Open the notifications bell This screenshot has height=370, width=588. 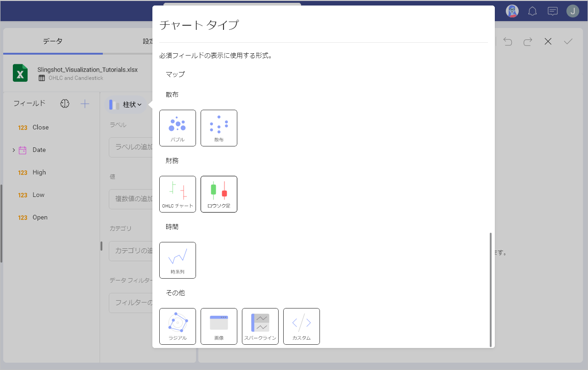coord(532,11)
